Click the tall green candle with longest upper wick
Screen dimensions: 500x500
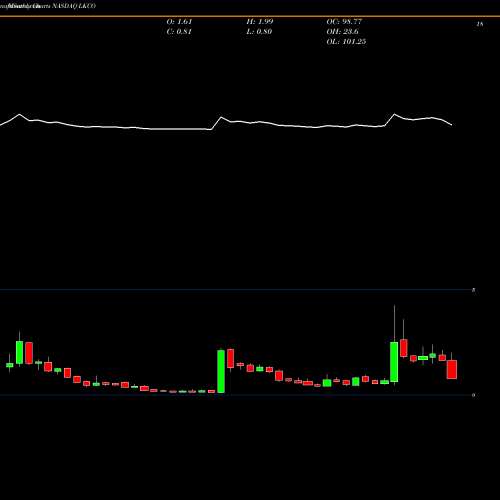[394, 362]
